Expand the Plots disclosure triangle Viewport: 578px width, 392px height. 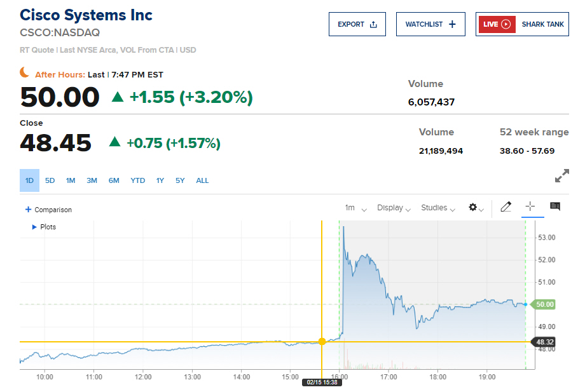[34, 227]
